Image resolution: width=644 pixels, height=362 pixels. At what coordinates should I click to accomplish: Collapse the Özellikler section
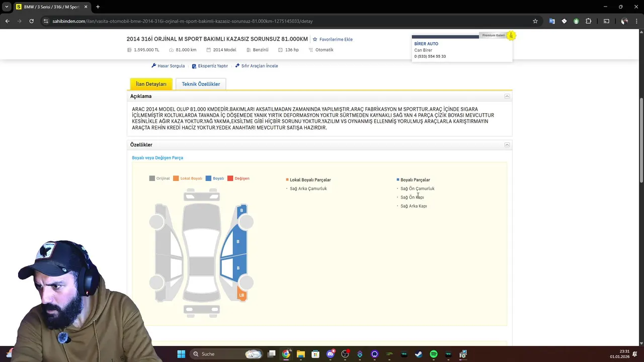507,145
